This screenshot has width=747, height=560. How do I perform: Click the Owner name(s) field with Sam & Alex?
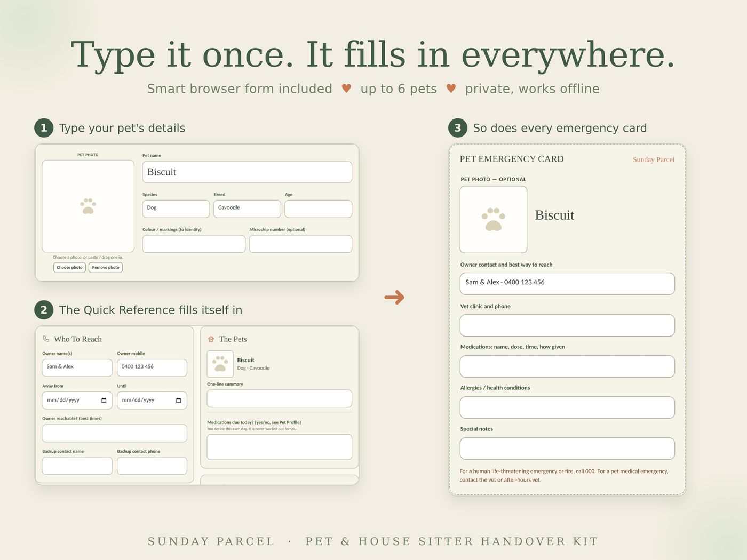pyautogui.click(x=77, y=367)
